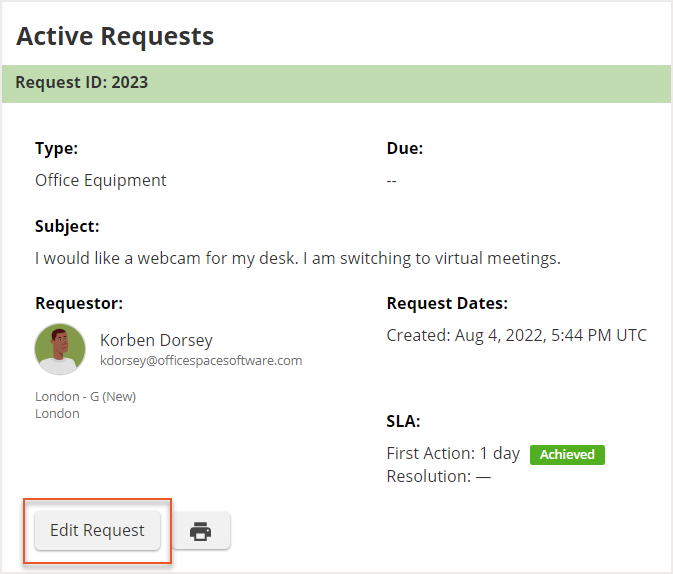Select the Korben Dorsey requestor name
This screenshot has height=574, width=673.
coord(156,340)
